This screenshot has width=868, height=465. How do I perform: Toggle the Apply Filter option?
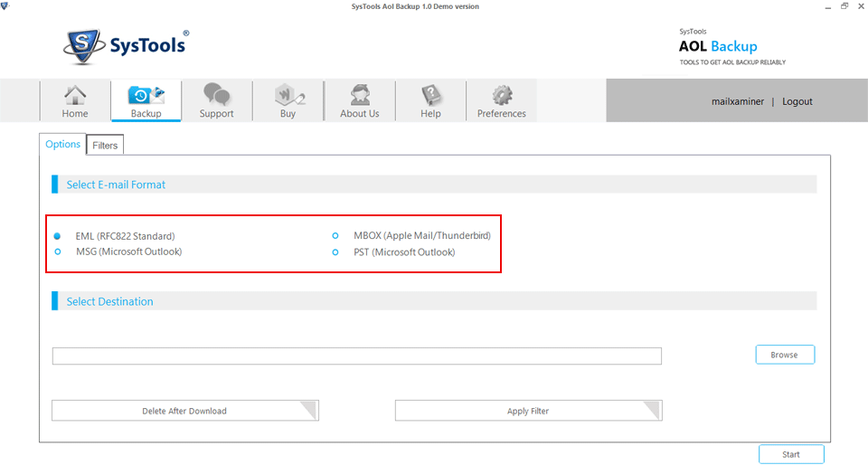coord(528,411)
